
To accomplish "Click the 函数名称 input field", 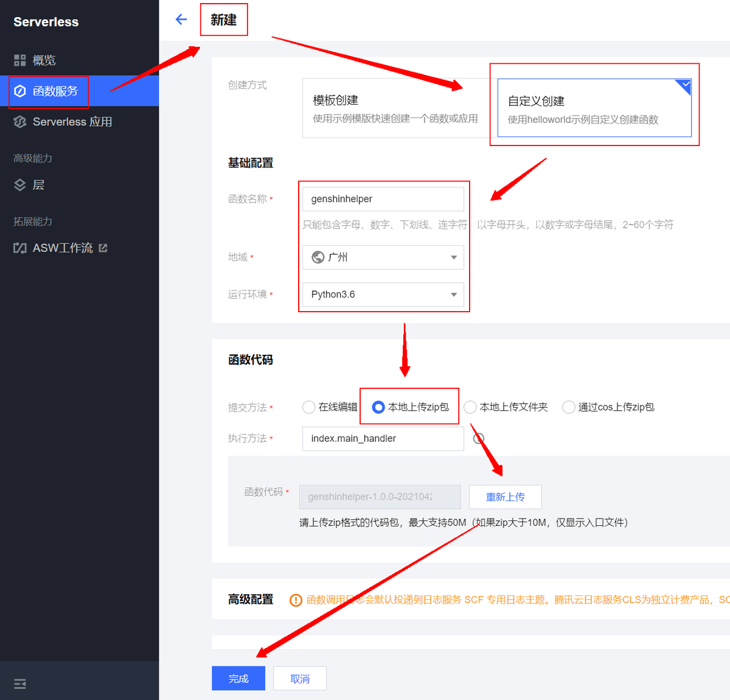I will pyautogui.click(x=383, y=199).
